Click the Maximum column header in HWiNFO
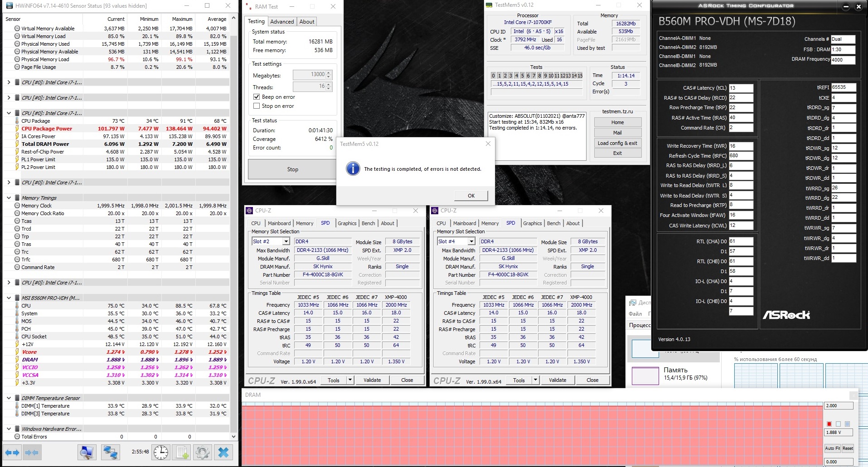The image size is (868, 467). tap(182, 19)
